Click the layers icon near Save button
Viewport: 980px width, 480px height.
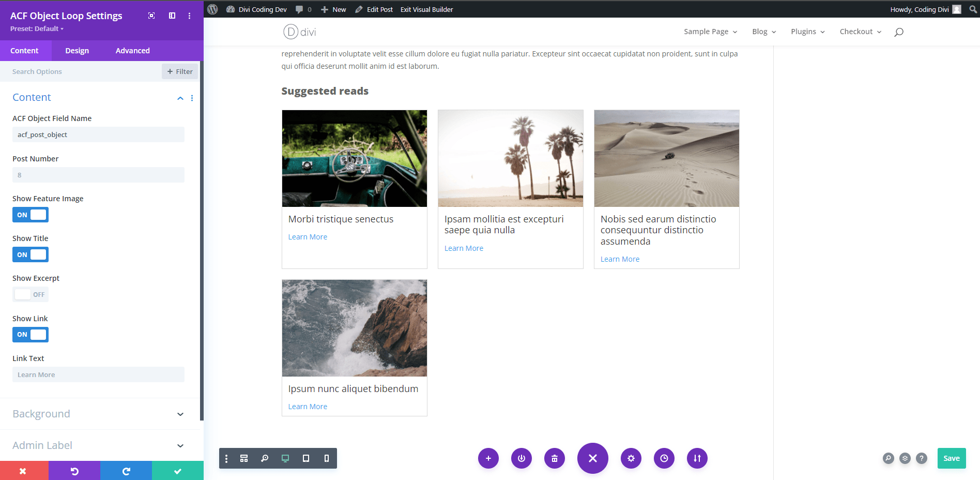(905, 458)
